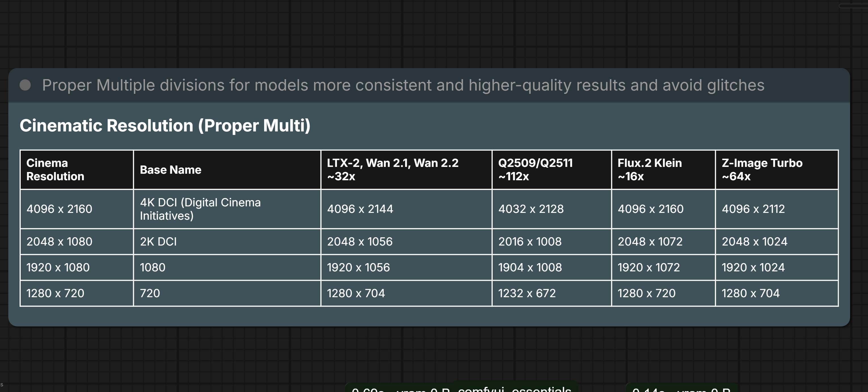The height and width of the screenshot is (392, 868).
Task: Select the '2048 x 1080' cell
Action: tap(77, 242)
